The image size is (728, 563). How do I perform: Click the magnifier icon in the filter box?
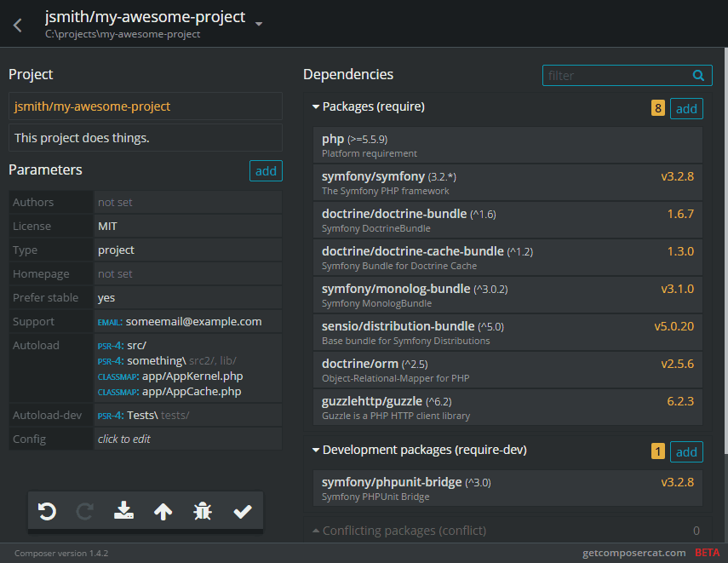coord(698,75)
